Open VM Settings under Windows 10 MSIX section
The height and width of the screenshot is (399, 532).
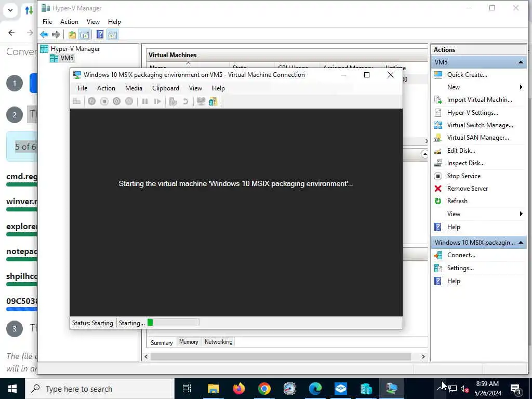(460, 268)
